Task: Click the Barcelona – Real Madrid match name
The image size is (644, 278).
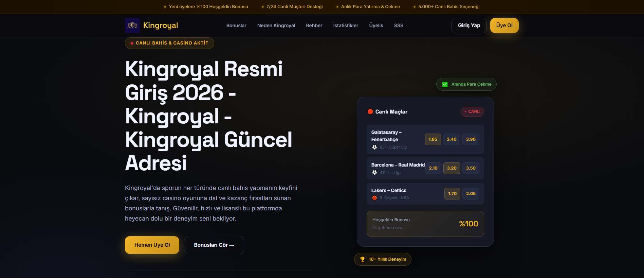Action: pos(398,165)
